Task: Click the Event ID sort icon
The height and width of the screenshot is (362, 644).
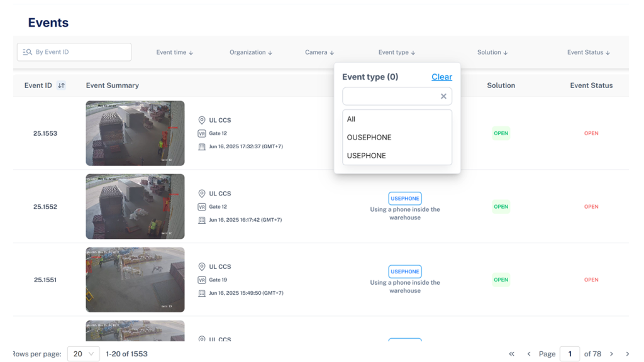Action: point(61,85)
